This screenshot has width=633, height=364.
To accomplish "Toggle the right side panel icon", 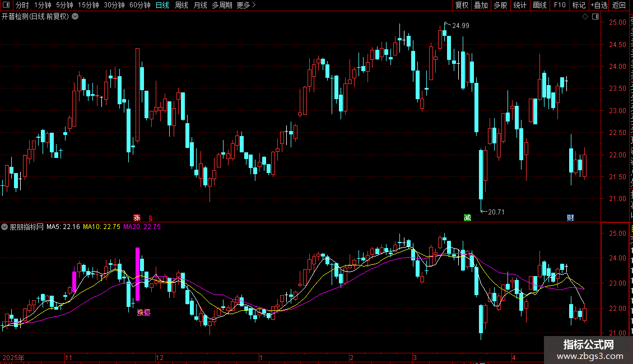I will (595, 17).
